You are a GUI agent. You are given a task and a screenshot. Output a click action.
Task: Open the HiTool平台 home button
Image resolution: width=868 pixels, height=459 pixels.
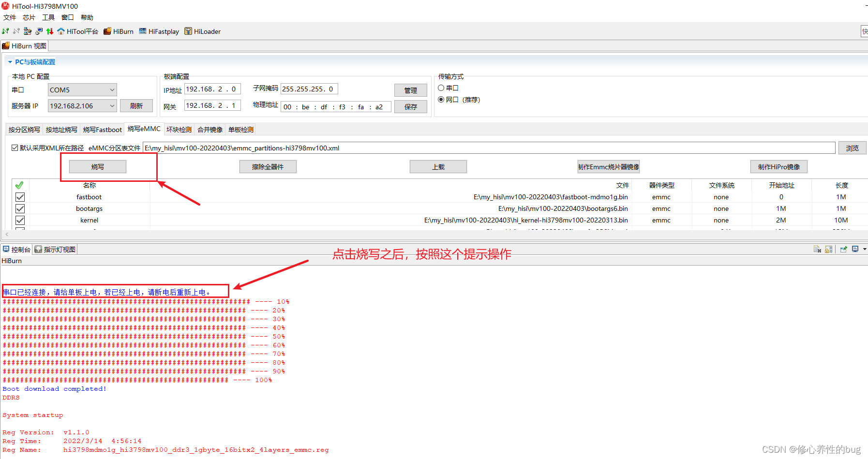click(77, 31)
